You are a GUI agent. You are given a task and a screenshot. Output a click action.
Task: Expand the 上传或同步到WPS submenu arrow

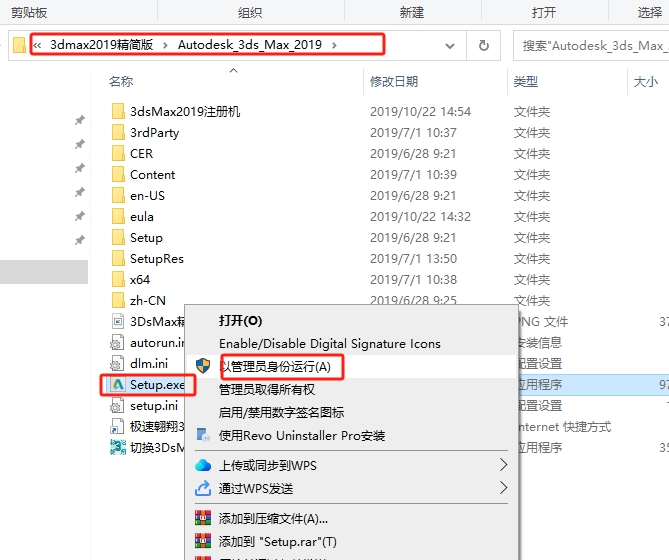pyautogui.click(x=503, y=465)
